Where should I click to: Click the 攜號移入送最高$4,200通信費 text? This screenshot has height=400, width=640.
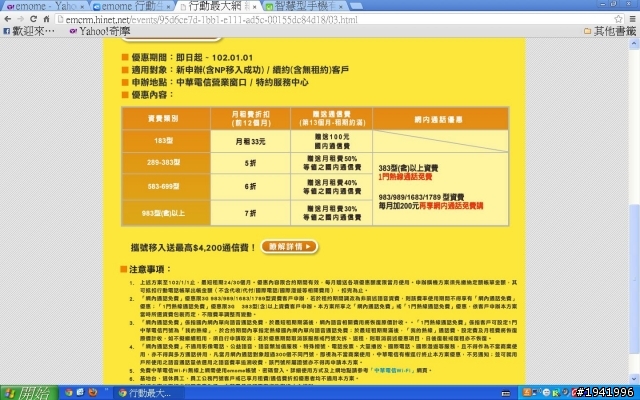point(193,247)
